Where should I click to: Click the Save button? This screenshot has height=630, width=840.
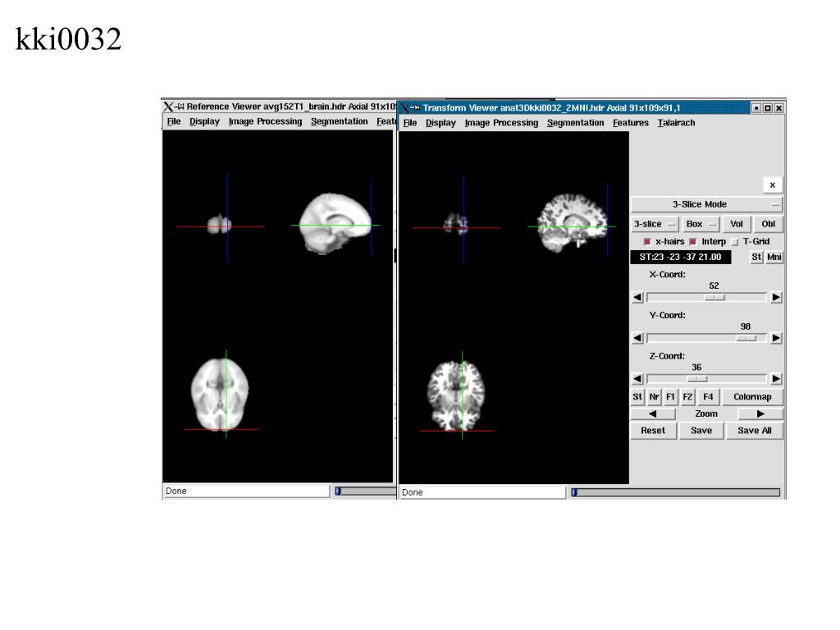(701, 431)
